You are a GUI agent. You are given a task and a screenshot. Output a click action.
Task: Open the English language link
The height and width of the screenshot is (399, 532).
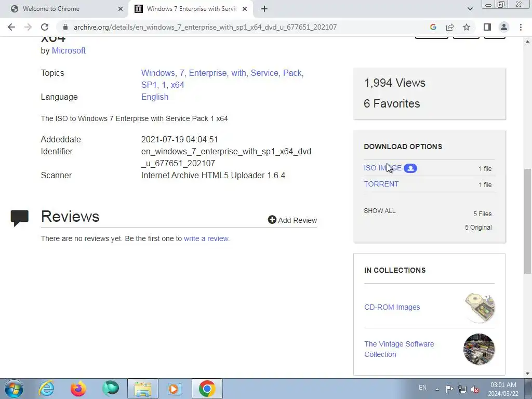click(x=155, y=97)
